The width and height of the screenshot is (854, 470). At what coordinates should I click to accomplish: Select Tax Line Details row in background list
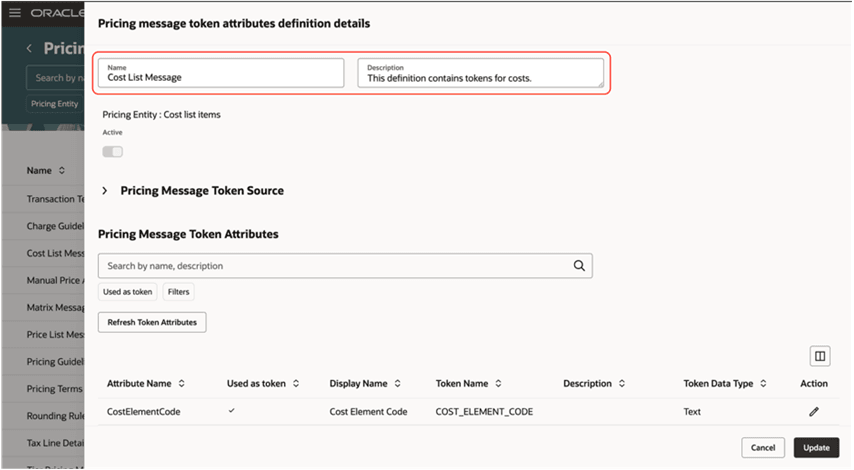pos(44,443)
